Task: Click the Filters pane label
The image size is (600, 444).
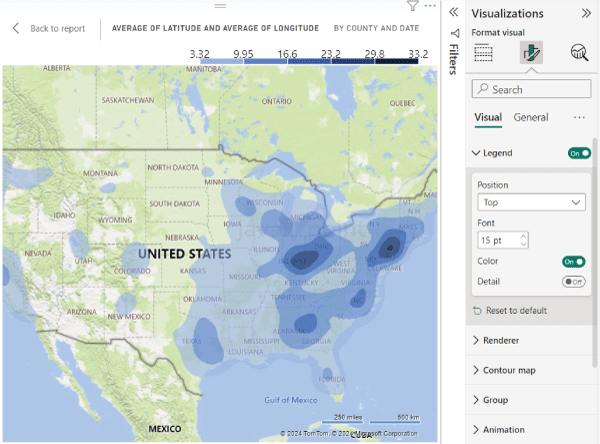Action: (x=454, y=59)
